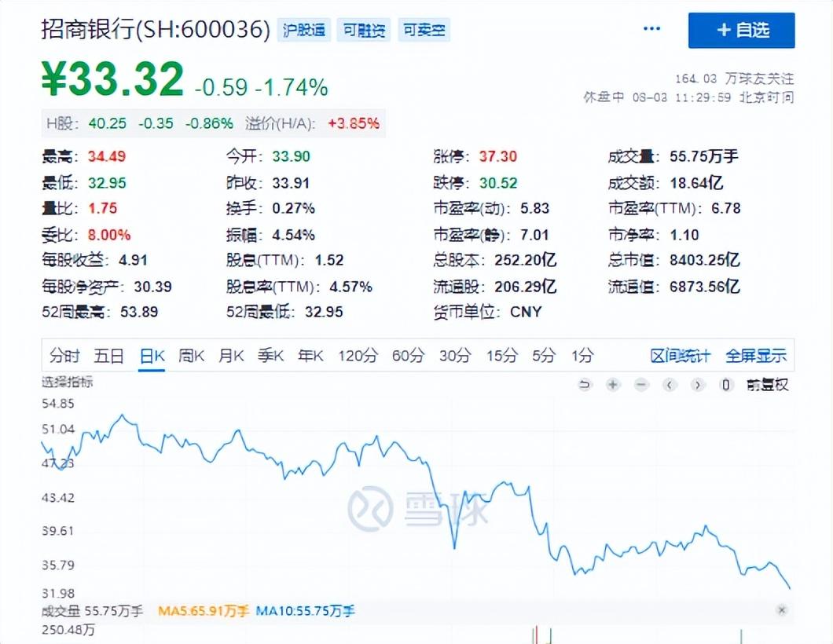833x644 pixels.
Task: Click the 最低 value 32.95
Action: 107,183
